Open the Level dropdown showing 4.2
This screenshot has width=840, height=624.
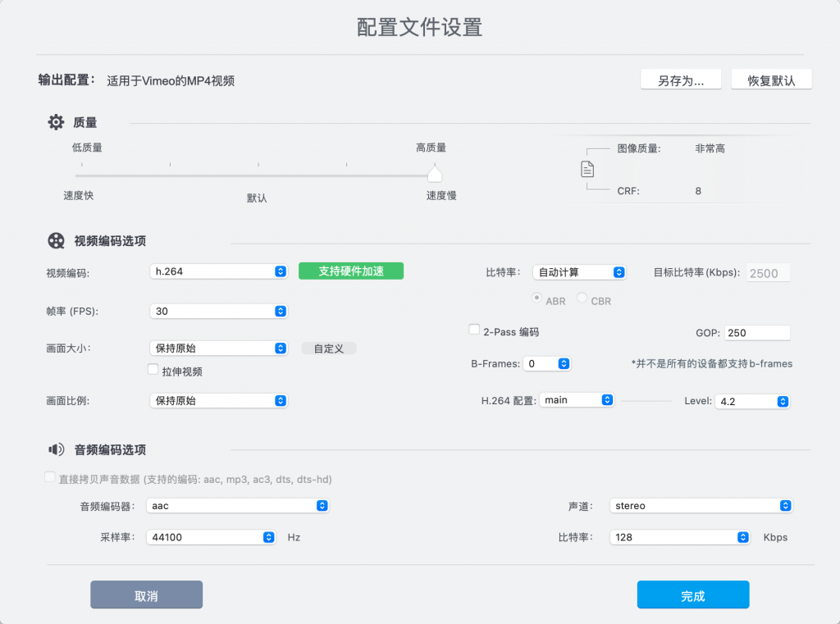(752, 401)
